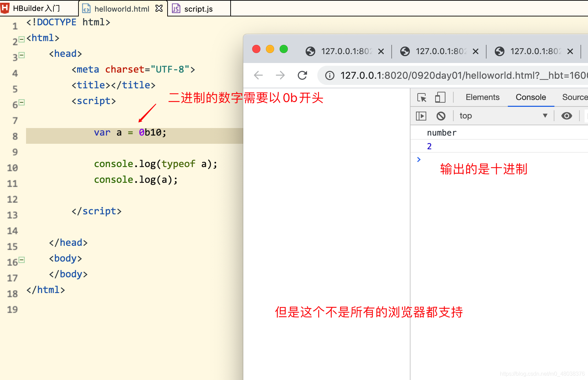588x380 pixels.
Task: Click the red close button of the browser window
Action: coord(256,49)
